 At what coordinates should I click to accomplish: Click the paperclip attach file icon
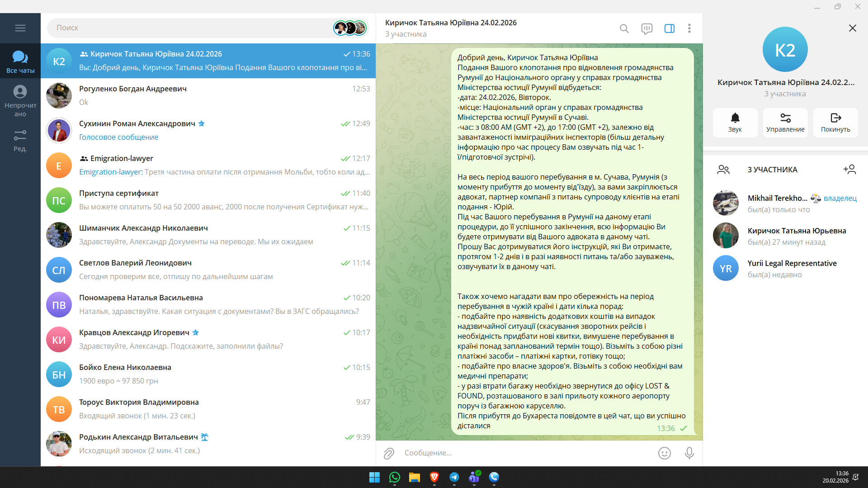pos(389,453)
